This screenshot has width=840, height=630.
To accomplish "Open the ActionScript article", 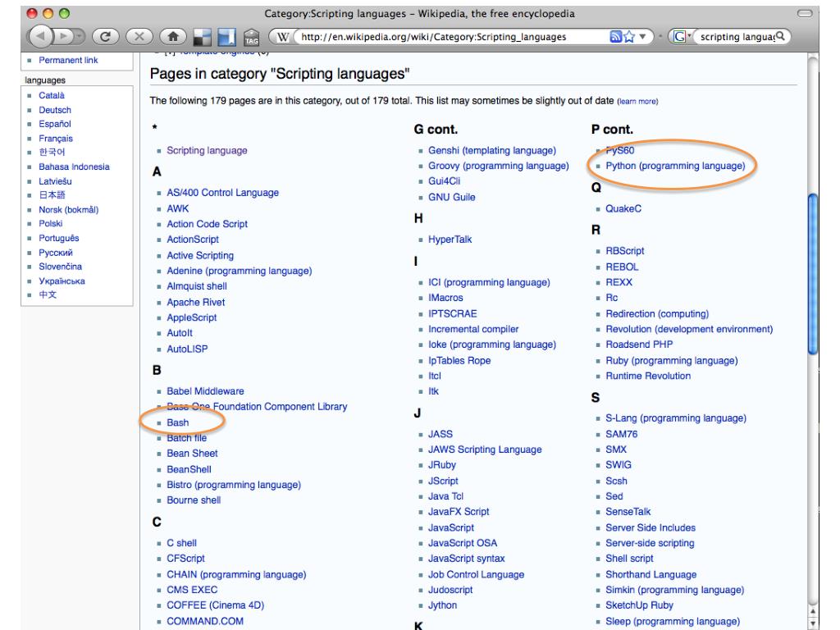I will point(193,240).
